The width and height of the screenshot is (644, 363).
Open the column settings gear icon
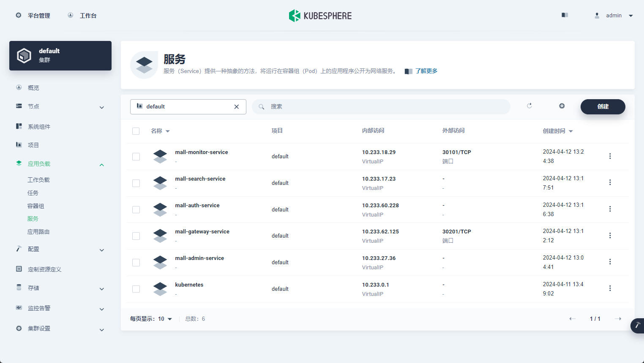tap(562, 106)
